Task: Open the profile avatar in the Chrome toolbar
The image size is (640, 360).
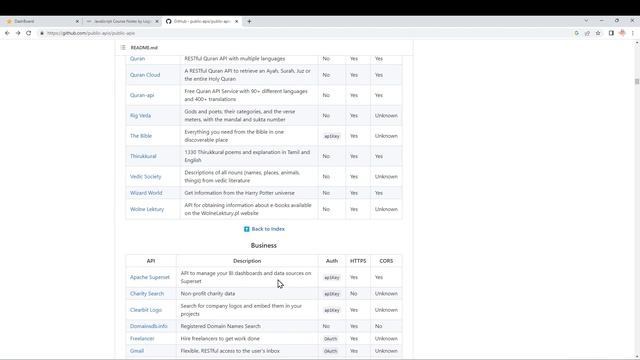Action: point(622,33)
